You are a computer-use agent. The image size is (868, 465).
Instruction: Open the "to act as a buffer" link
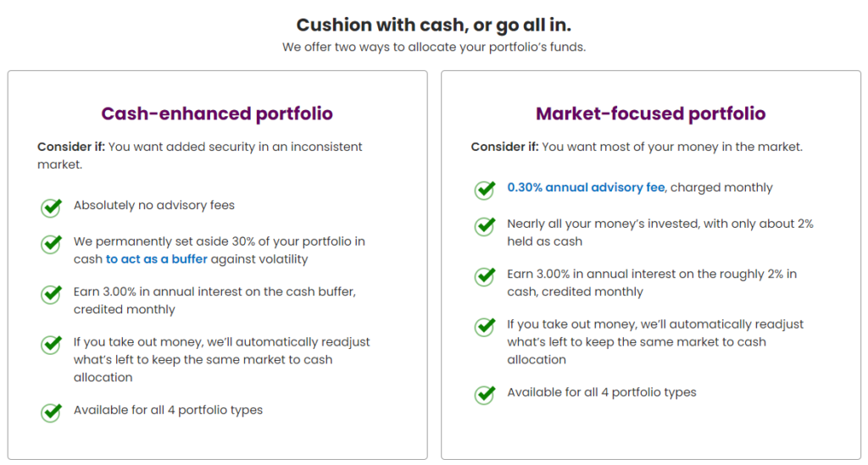[157, 259]
